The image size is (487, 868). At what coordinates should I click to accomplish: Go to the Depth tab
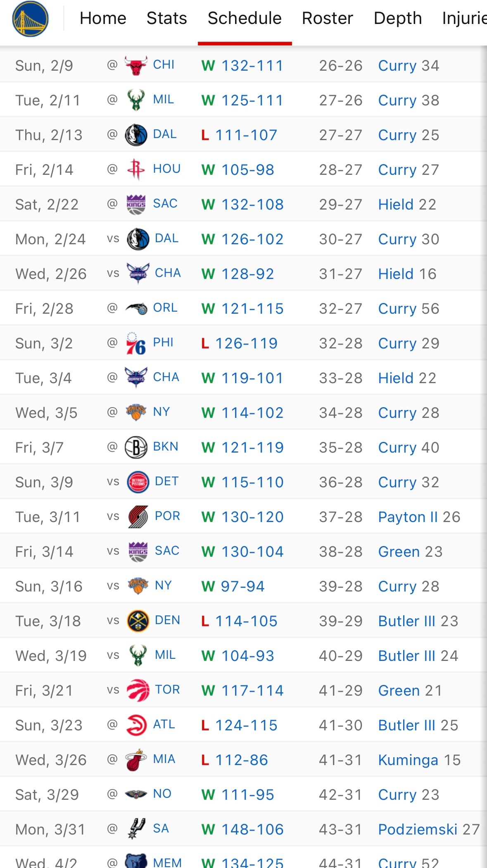397,19
